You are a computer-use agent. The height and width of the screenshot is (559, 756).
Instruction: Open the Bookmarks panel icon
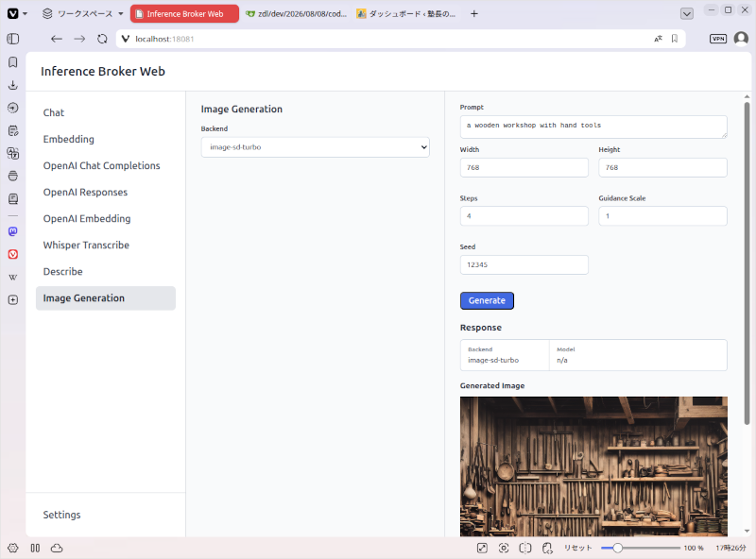tap(13, 62)
